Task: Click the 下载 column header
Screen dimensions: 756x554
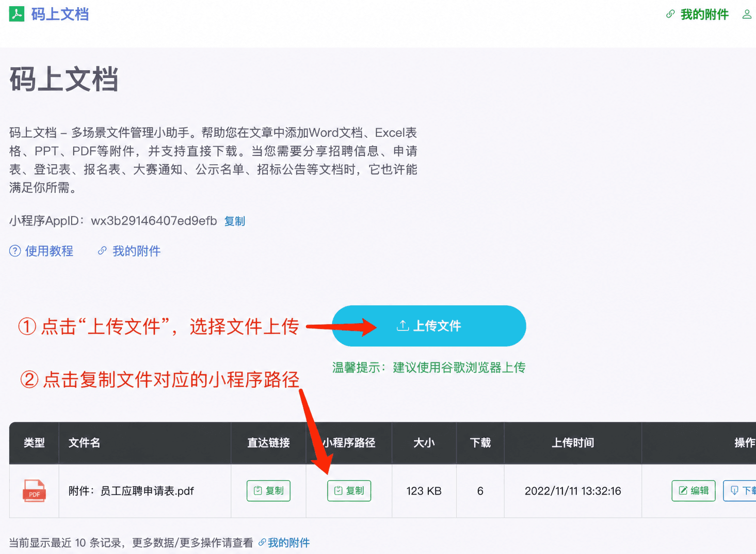Action: point(480,443)
